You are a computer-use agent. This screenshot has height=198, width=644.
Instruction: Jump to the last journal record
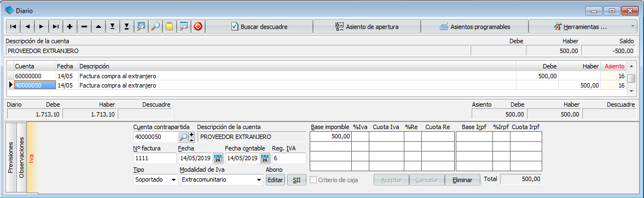click(x=56, y=27)
